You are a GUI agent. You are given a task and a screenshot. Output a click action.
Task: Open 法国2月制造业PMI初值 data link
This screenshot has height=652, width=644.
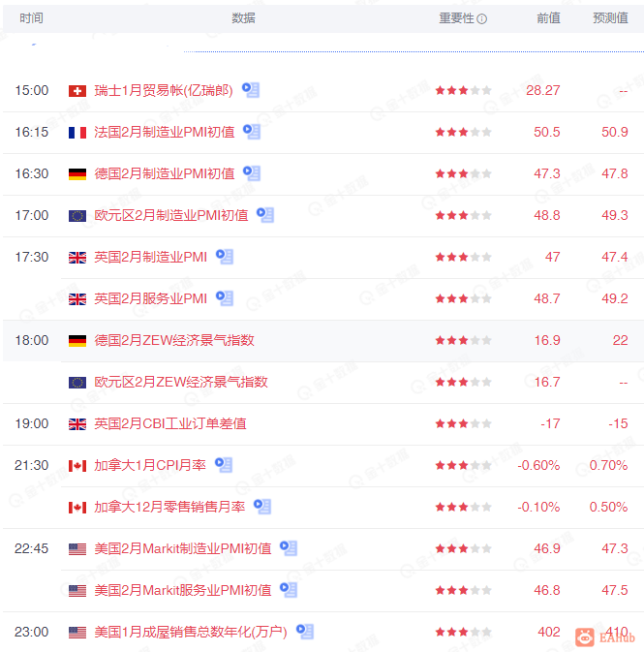(165, 132)
